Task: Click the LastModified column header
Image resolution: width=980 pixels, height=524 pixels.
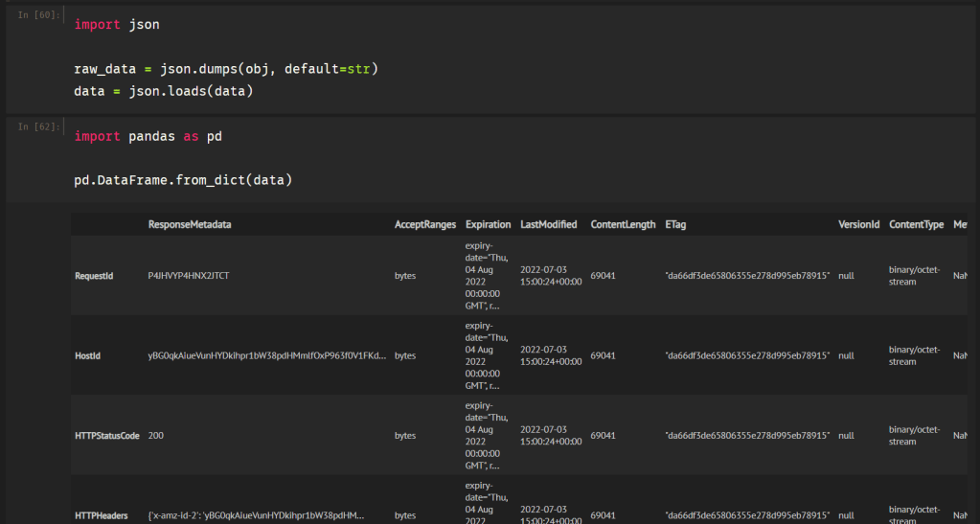Action: click(x=549, y=224)
